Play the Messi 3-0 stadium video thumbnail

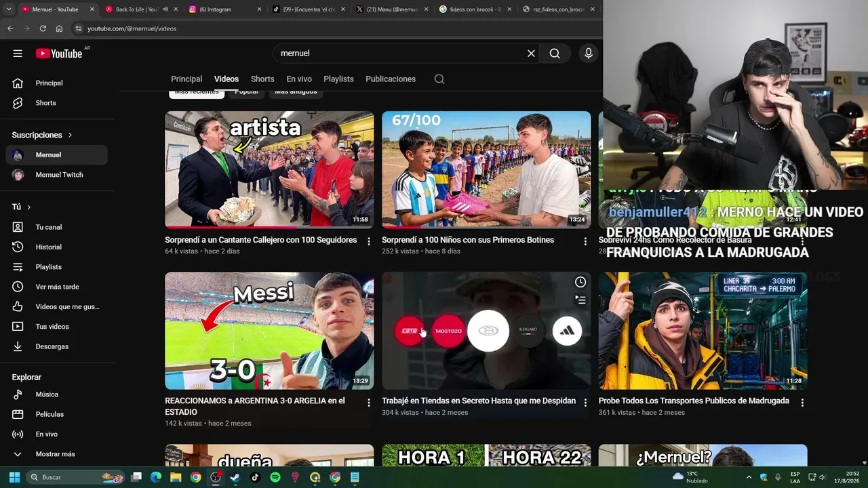[x=269, y=331]
